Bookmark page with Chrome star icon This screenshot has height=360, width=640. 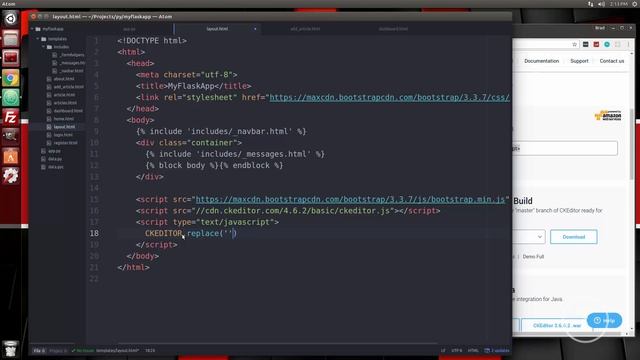point(574,44)
